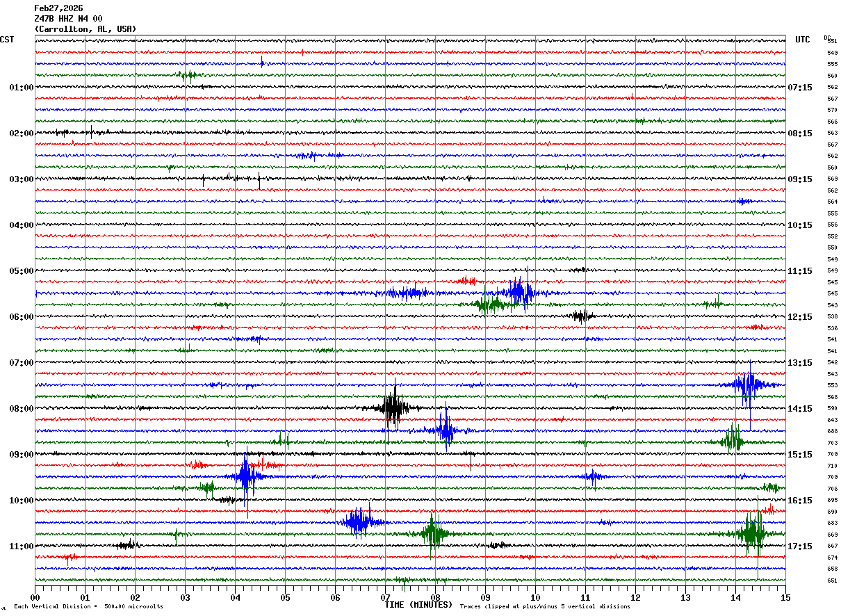Click minute tick 15 on time axis
841x616 pixels.
pyautogui.click(x=785, y=597)
